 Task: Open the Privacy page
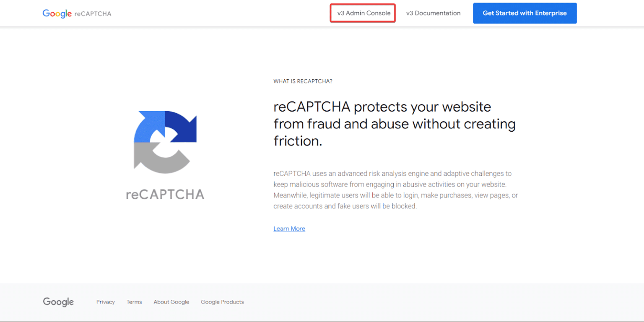(x=105, y=302)
